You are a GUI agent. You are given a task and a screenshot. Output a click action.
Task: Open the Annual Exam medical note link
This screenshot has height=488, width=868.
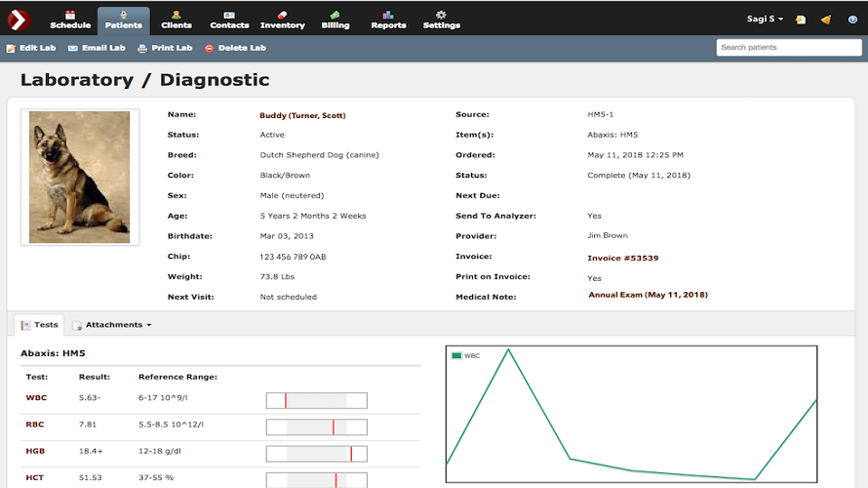pos(648,295)
